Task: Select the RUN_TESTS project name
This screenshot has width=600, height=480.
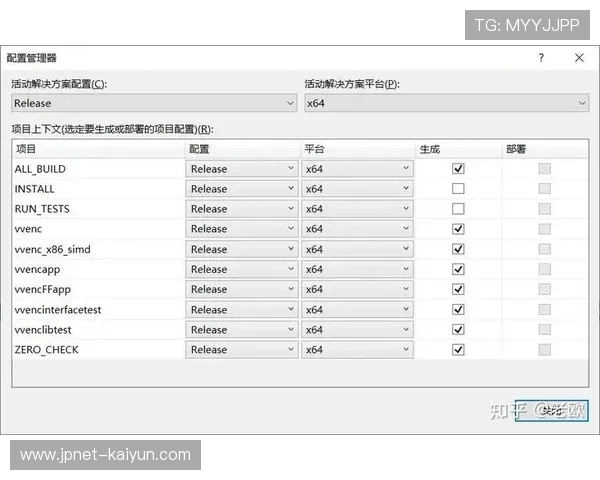Action: [x=42, y=209]
